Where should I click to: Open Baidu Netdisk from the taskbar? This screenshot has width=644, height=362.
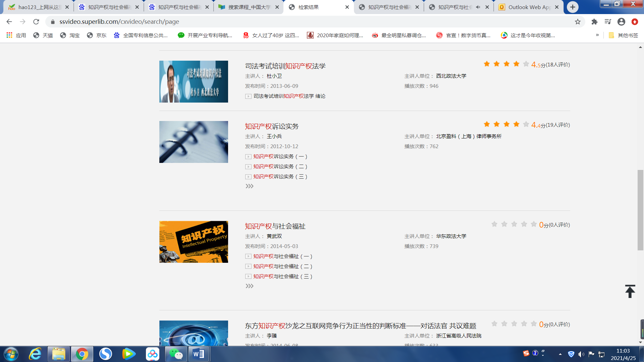pos(152,354)
